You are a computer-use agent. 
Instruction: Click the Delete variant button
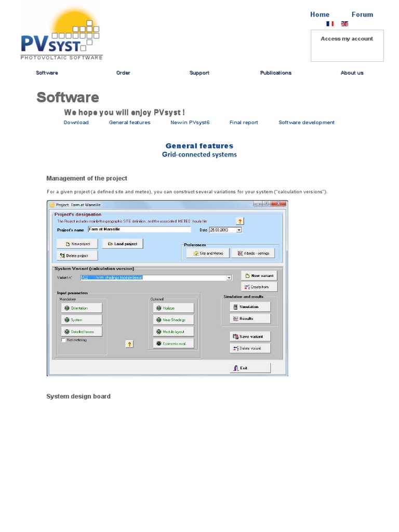(250, 349)
